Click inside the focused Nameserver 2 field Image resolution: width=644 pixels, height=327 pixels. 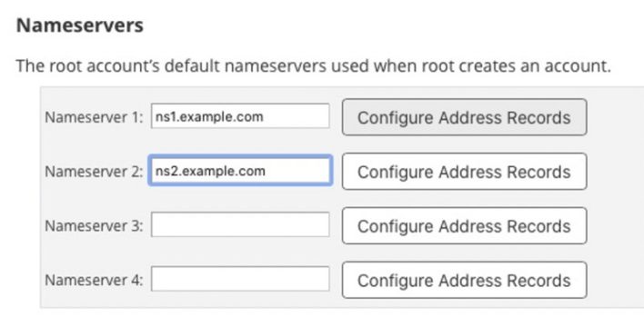240,171
